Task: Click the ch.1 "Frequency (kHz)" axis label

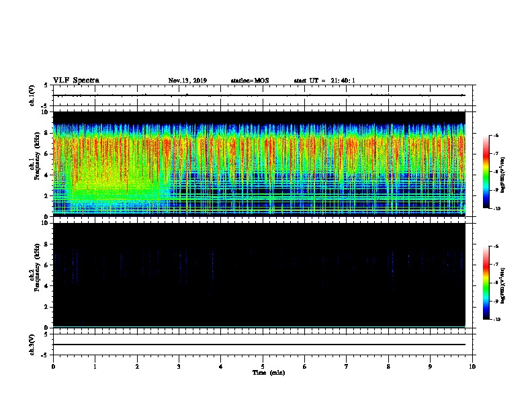Action: point(38,156)
